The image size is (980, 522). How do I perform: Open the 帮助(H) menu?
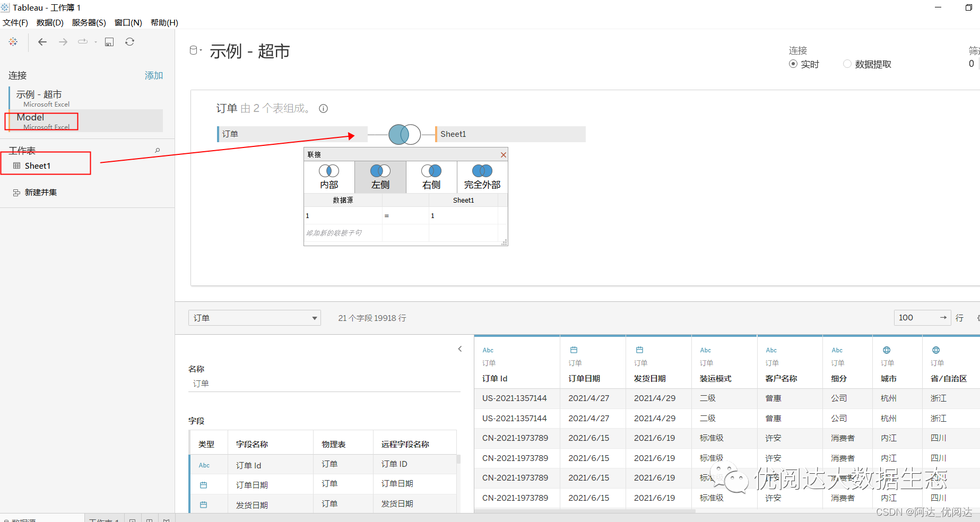click(164, 22)
